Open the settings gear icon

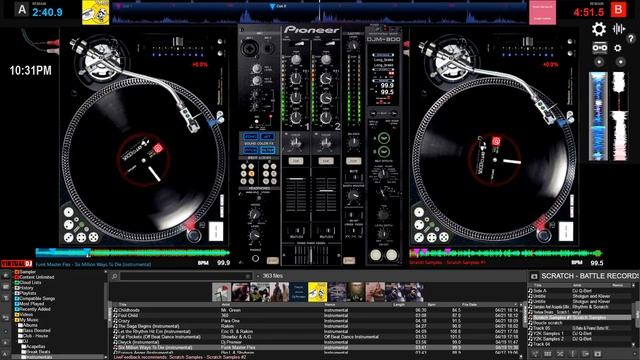point(599,29)
